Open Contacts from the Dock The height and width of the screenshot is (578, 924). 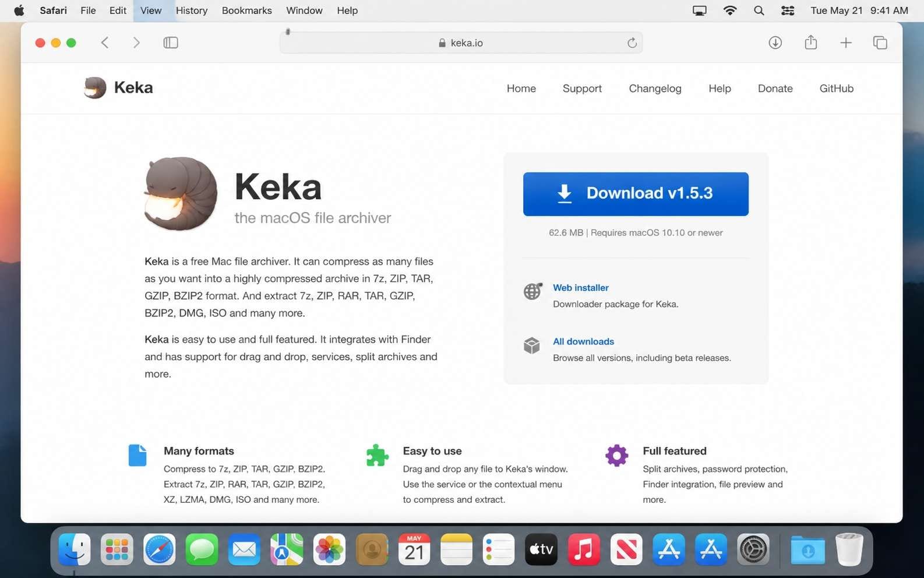click(x=372, y=549)
